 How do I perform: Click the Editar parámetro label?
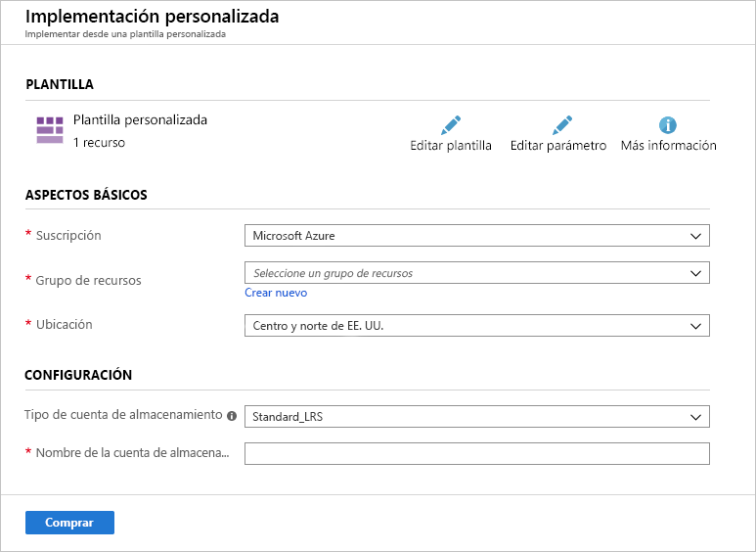click(x=558, y=145)
